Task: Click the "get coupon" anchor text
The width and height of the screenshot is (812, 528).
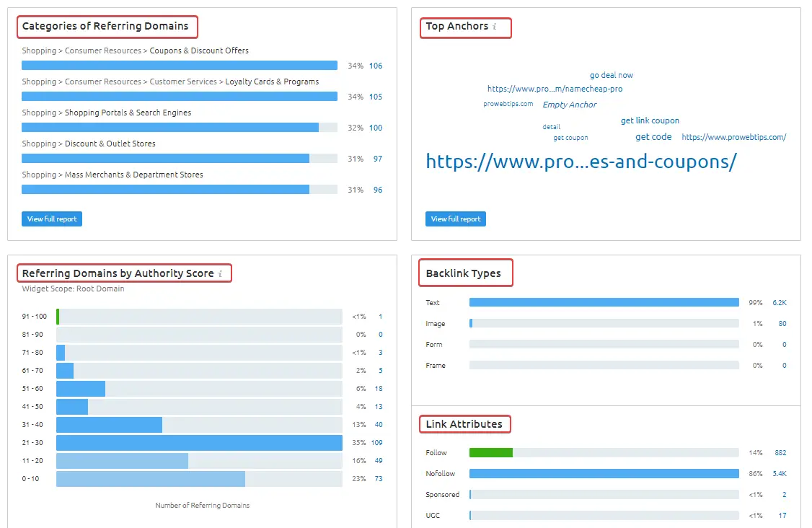Action: pyautogui.click(x=570, y=137)
